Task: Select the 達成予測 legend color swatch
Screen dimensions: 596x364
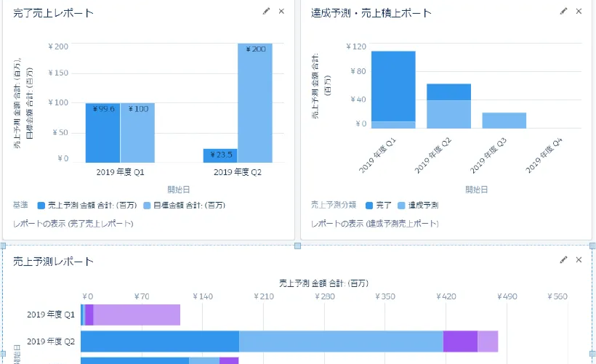Action: pos(402,206)
